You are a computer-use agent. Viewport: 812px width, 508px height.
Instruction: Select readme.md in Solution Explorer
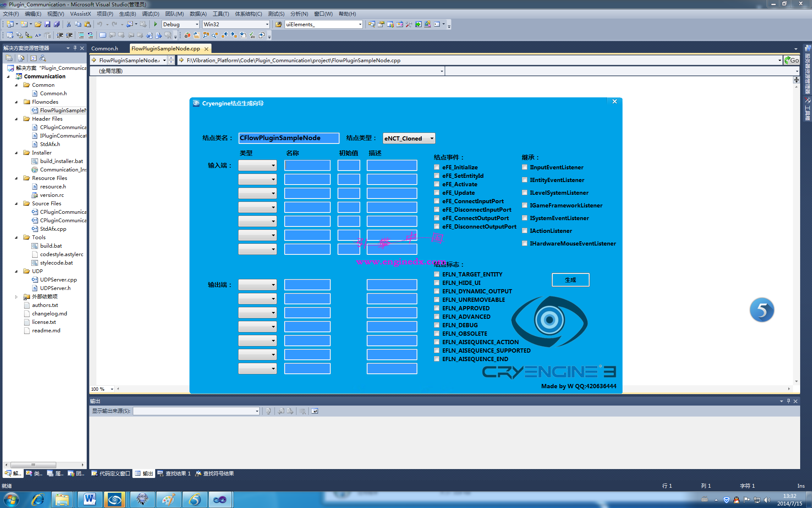coord(46,331)
